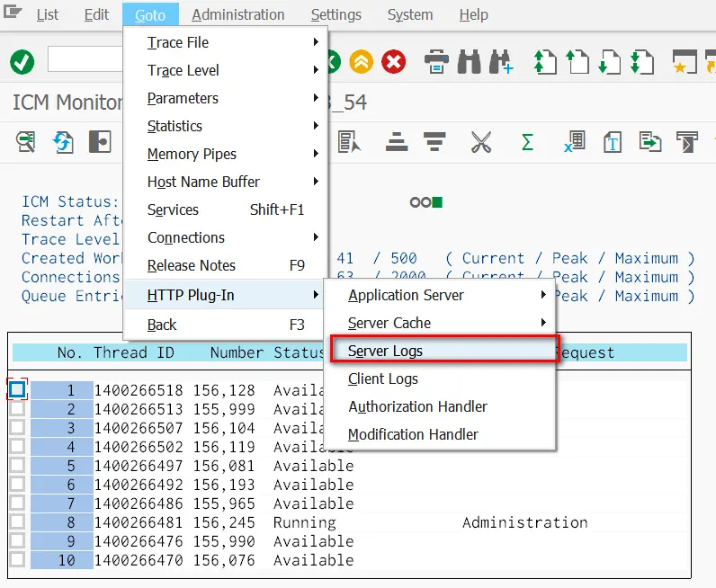Click the local file export icon
This screenshot has height=588, width=716.
tap(650, 142)
